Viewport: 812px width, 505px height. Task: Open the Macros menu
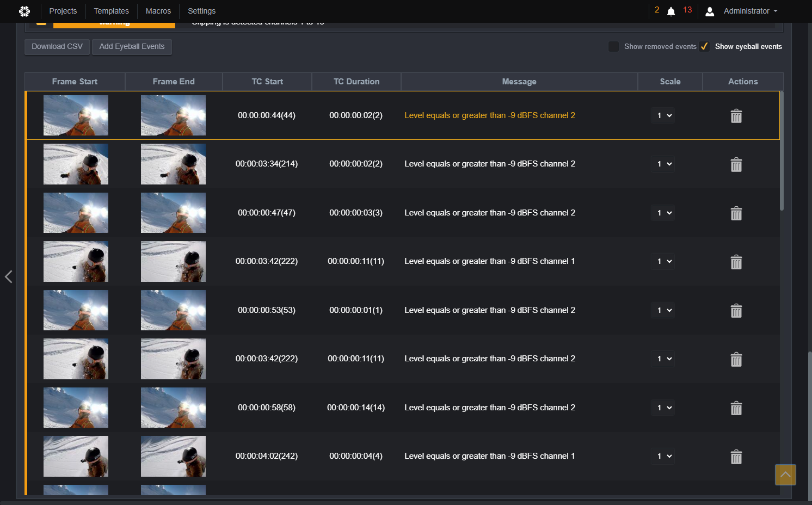[158, 11]
